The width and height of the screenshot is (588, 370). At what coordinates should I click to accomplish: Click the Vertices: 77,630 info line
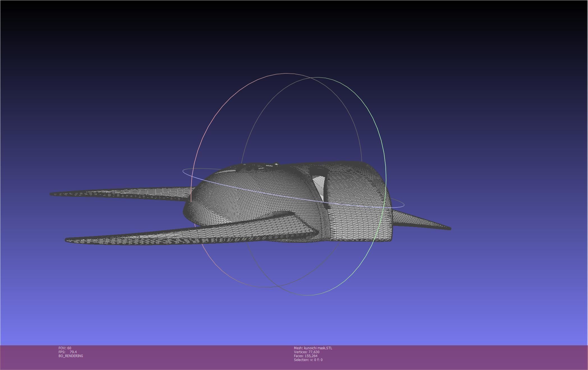coord(306,352)
